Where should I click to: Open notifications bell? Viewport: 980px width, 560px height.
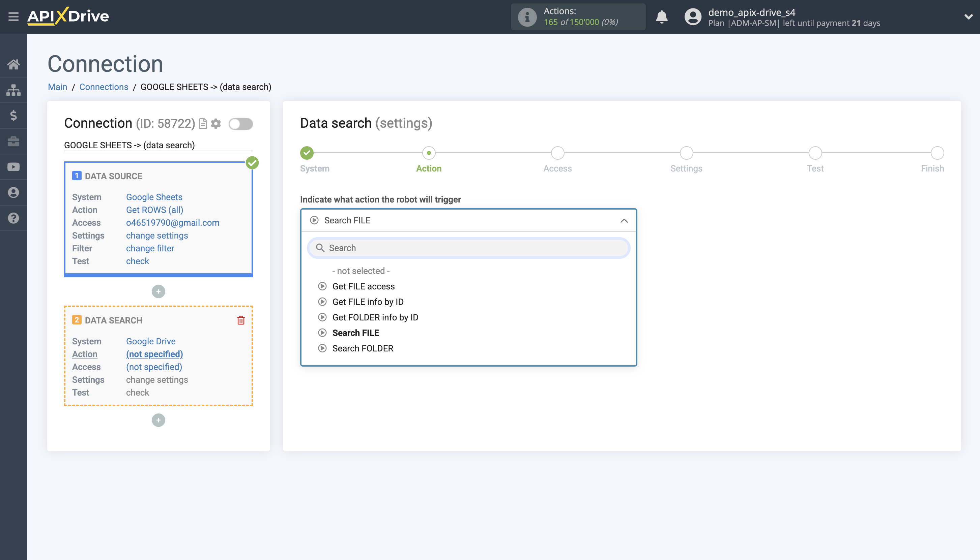662,17
